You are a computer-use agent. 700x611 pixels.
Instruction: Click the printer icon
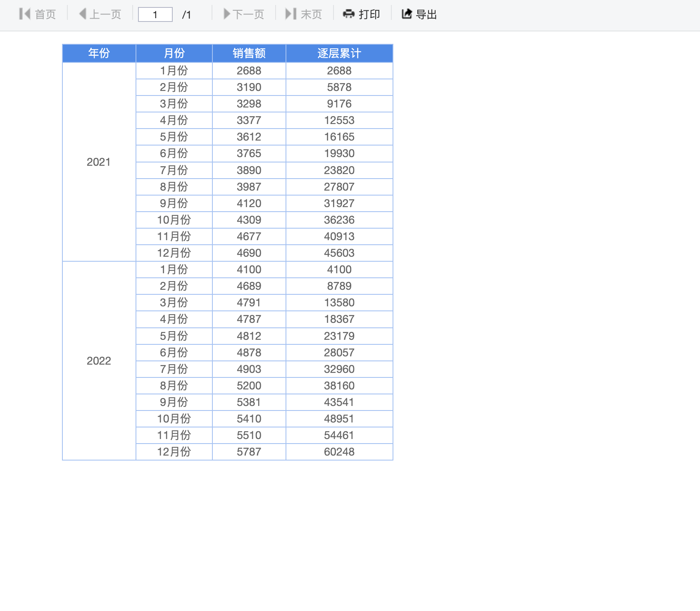click(x=349, y=14)
